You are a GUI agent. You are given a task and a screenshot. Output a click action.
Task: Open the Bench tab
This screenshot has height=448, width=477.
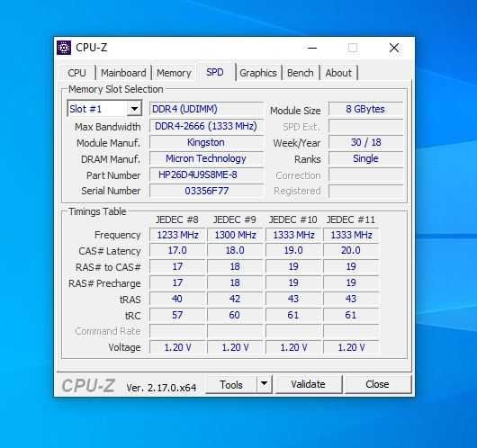point(301,73)
